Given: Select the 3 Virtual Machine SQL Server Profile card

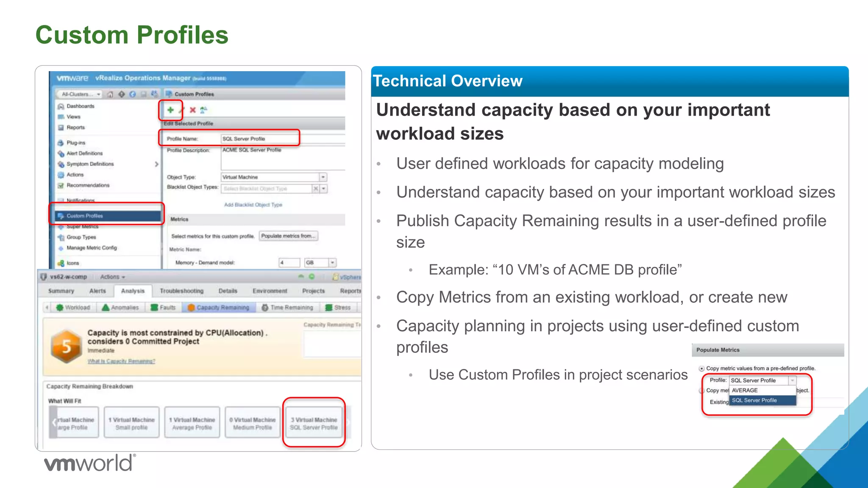Looking at the screenshot, I should pyautogui.click(x=314, y=423).
